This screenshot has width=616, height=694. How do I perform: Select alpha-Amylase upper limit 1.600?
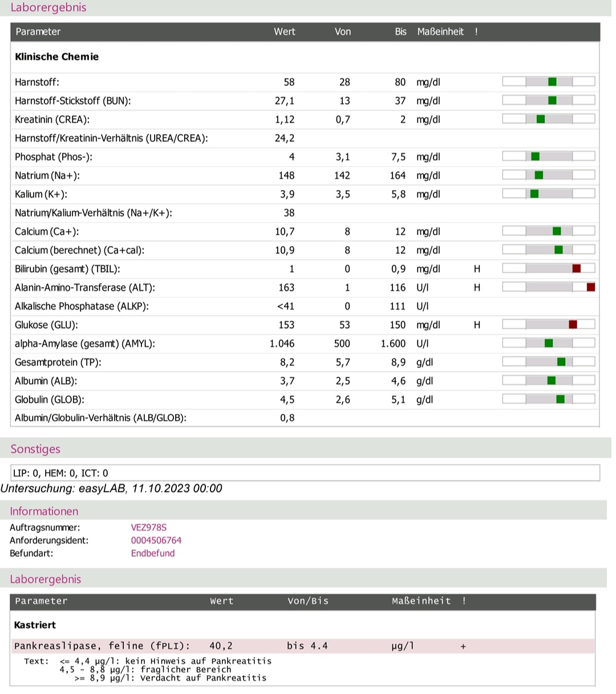(x=393, y=344)
